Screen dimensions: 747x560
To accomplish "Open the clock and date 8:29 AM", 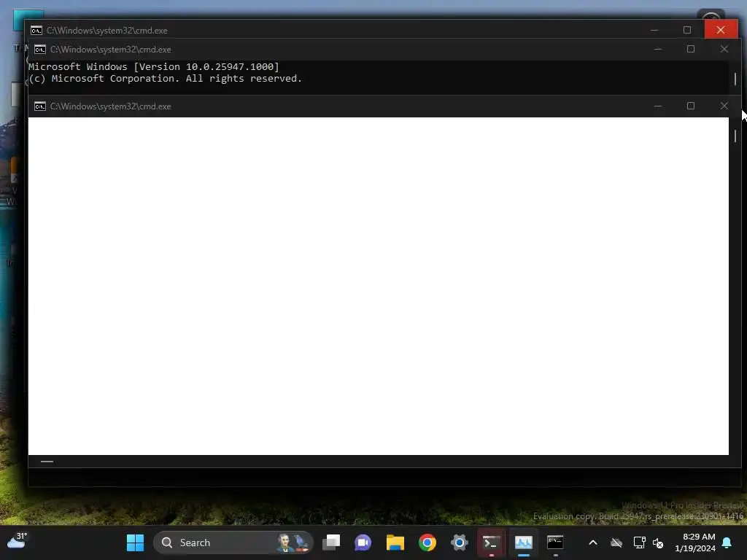I will [695, 542].
